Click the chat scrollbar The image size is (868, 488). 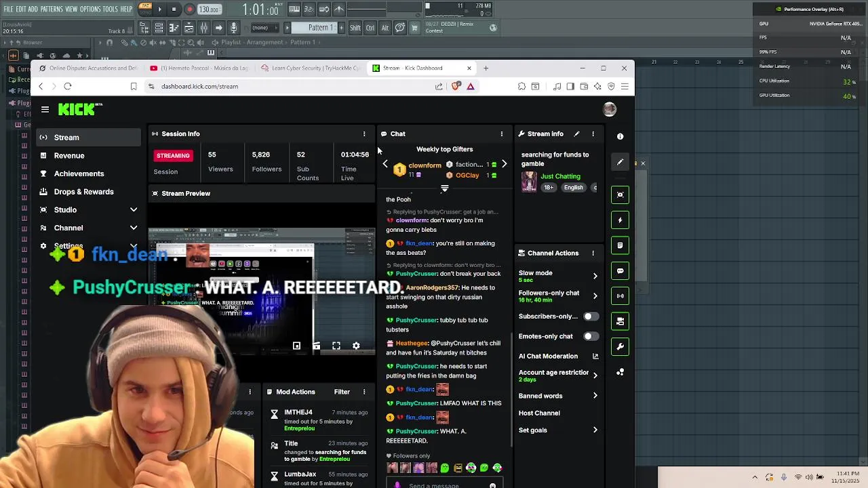point(511,390)
